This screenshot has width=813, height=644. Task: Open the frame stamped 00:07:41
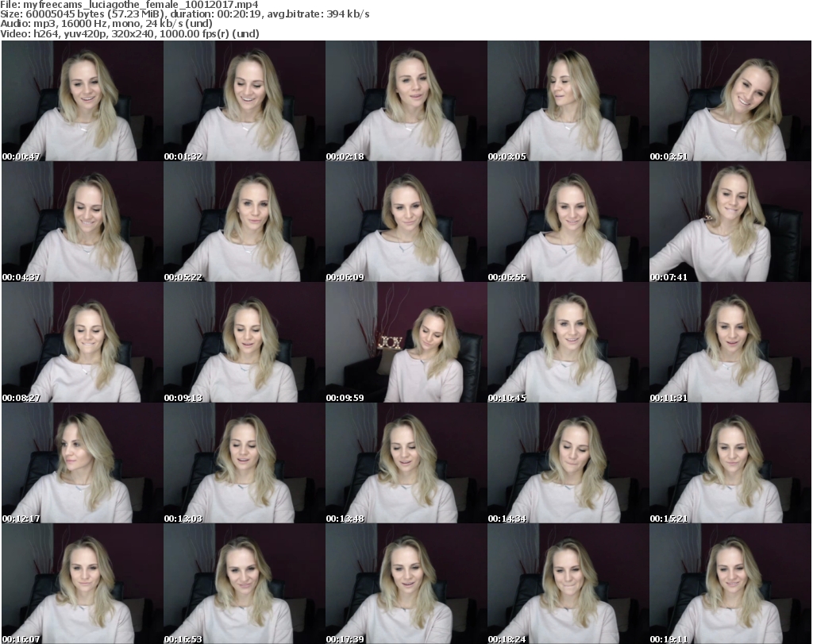tap(730, 222)
